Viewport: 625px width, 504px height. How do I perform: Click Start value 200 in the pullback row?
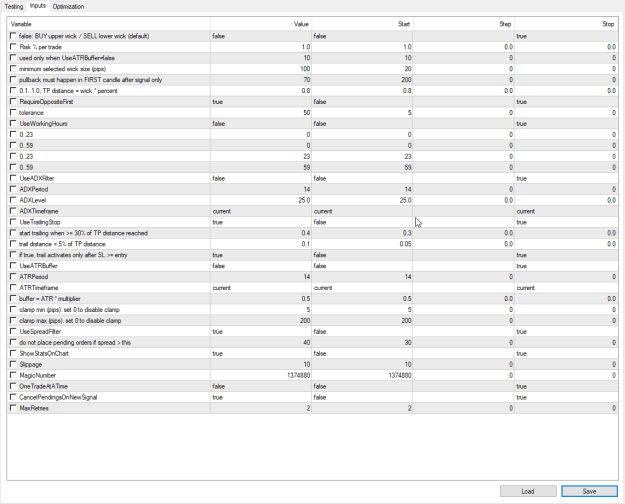click(x=362, y=80)
